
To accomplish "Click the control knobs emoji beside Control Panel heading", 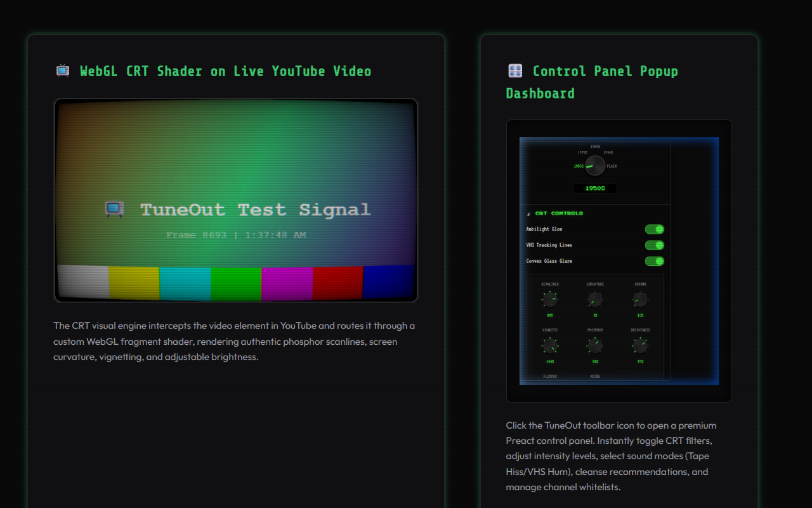I will [x=515, y=71].
